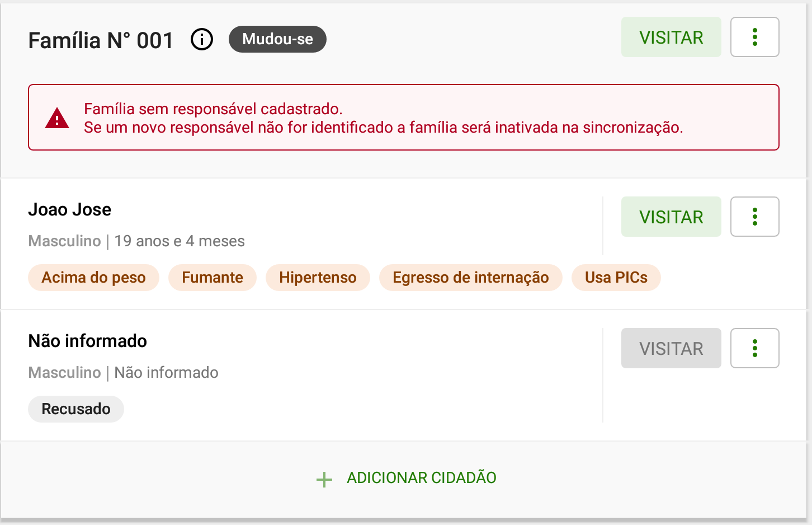Click the Recusado tag

pyautogui.click(x=76, y=409)
